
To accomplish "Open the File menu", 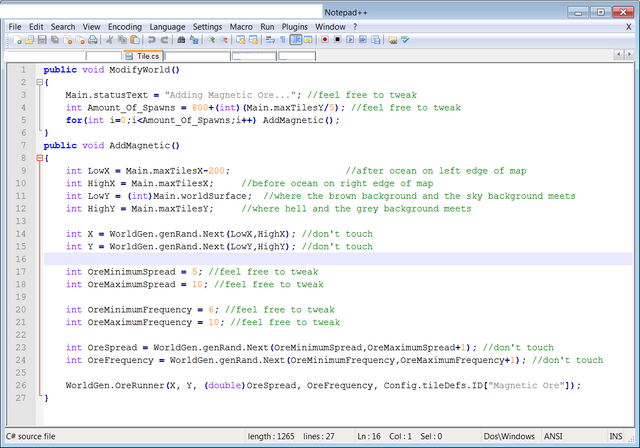I will point(15,27).
